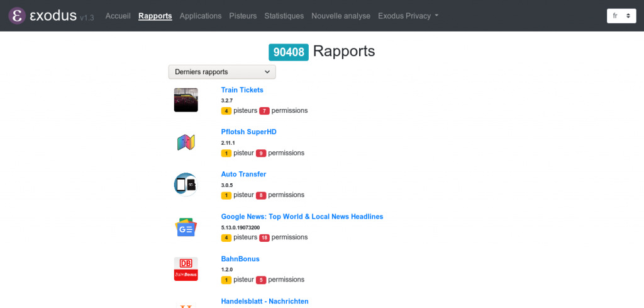Follow the Handelsblatt - Nachrichten link
Screen dimensions: 644x308
click(265, 301)
